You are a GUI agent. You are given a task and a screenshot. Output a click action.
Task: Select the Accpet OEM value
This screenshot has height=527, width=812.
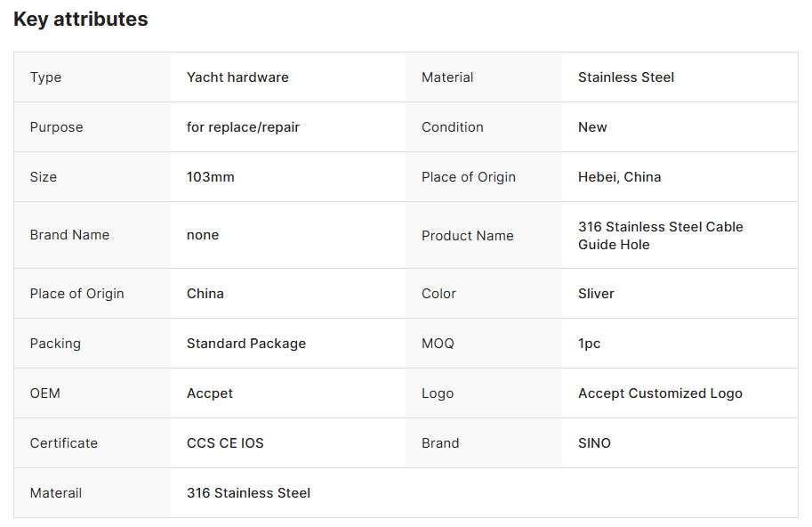210,393
